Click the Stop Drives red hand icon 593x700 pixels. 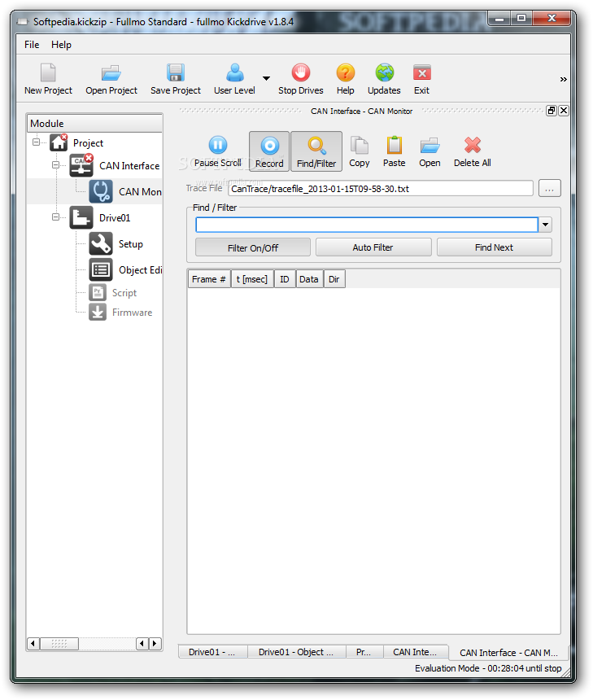click(x=301, y=72)
